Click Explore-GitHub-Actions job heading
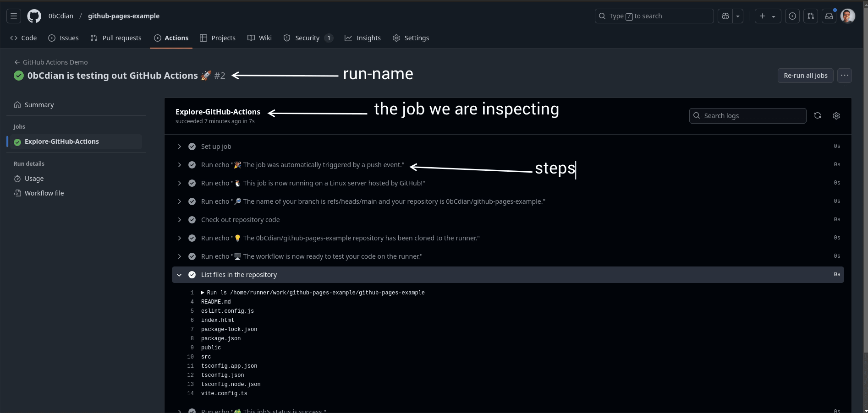Image resolution: width=868 pixels, height=413 pixels. [218, 112]
